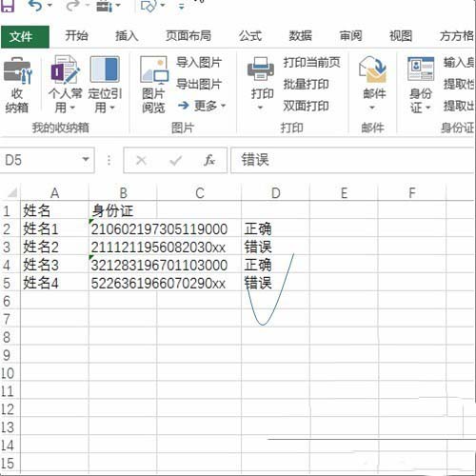
Task: Click cell A5 containing 姓名4
Action: pos(54,283)
